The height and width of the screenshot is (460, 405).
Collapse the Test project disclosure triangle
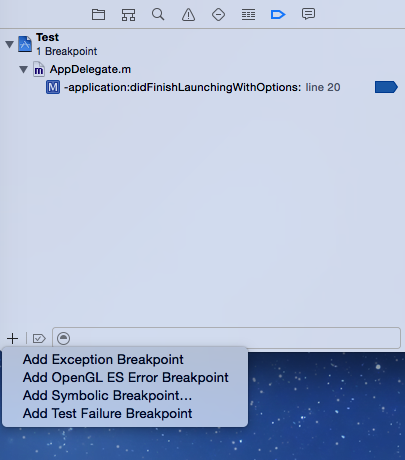pos(10,44)
